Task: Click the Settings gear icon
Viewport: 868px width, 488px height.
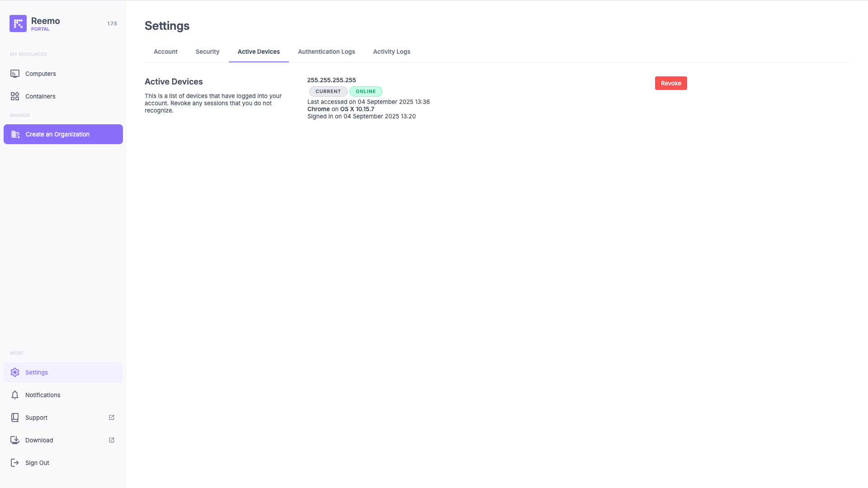Action: pos(15,372)
